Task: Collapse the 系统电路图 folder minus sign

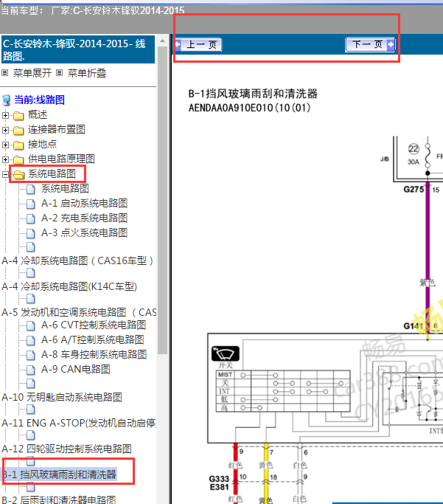Action: coord(5,174)
